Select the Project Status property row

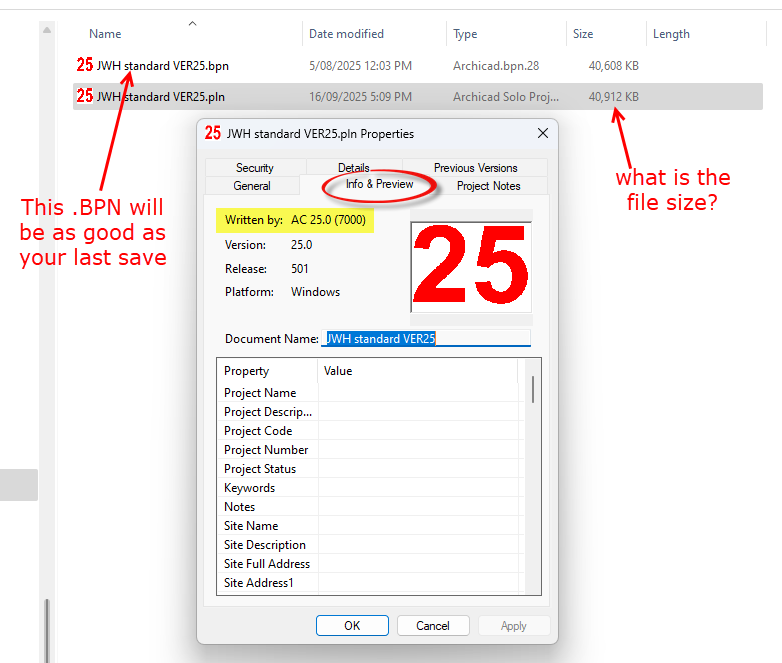click(x=370, y=468)
